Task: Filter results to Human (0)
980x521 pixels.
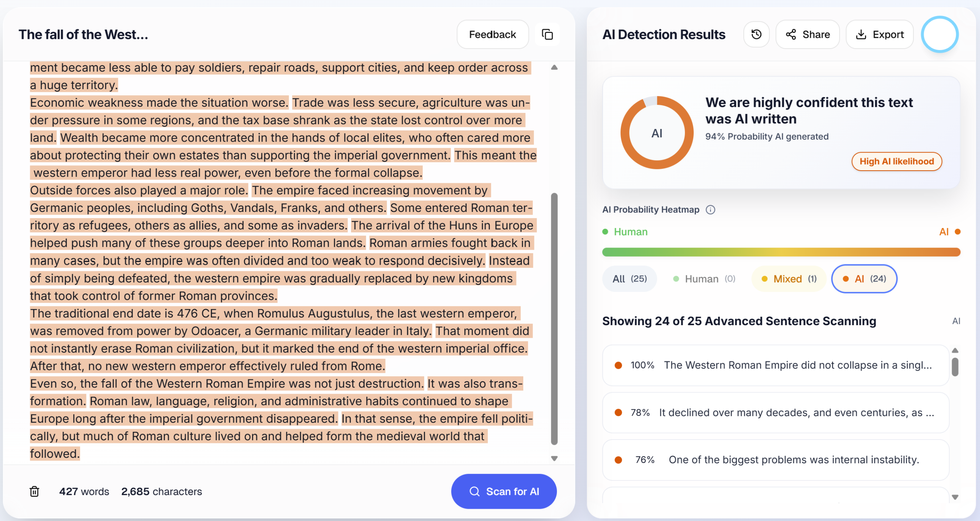Action: coord(704,278)
